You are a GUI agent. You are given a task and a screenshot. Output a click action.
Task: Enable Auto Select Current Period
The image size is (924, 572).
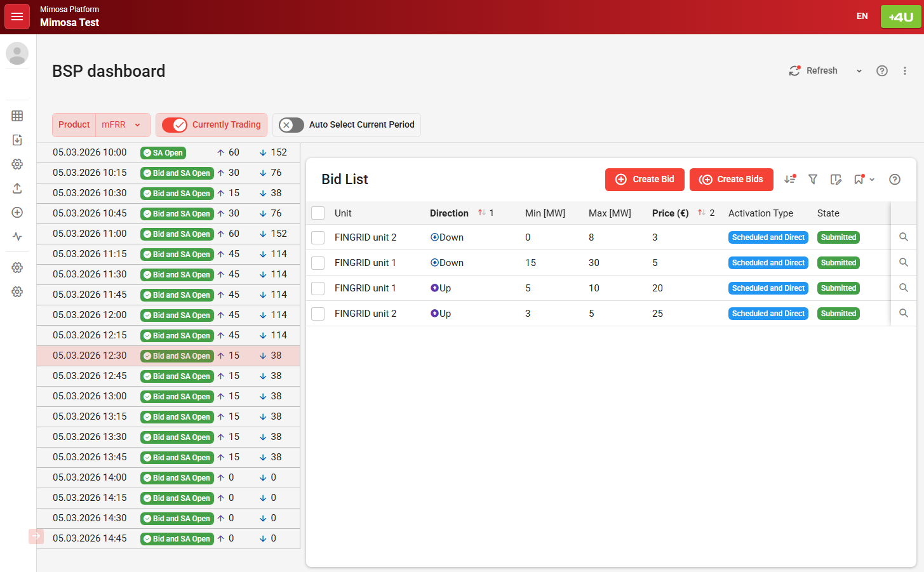point(290,125)
